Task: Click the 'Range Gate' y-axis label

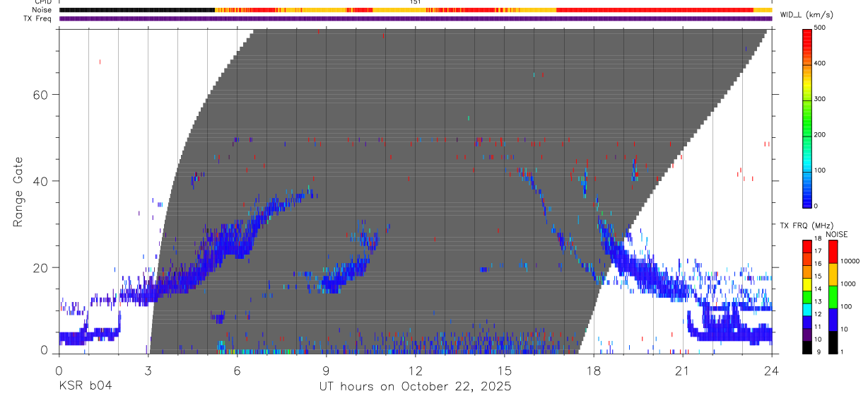Action: coord(19,192)
